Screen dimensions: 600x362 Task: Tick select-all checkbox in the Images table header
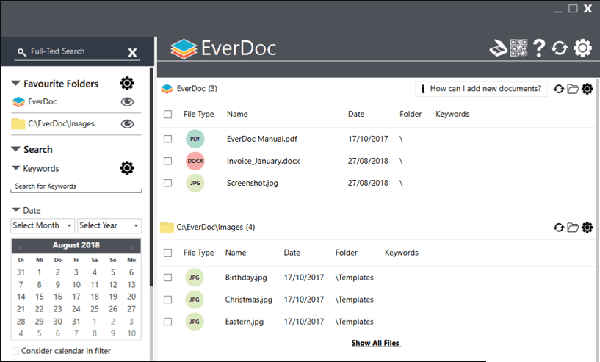[x=168, y=253]
